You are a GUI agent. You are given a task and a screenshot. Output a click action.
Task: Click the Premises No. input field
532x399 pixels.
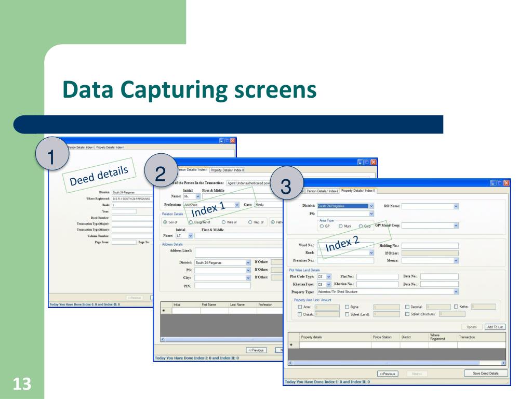pyautogui.click(x=345, y=261)
